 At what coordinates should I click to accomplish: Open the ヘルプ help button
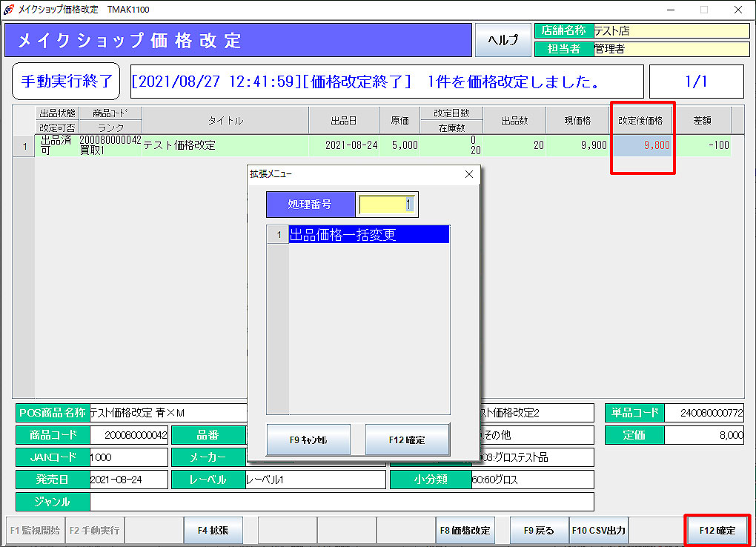pyautogui.click(x=503, y=40)
